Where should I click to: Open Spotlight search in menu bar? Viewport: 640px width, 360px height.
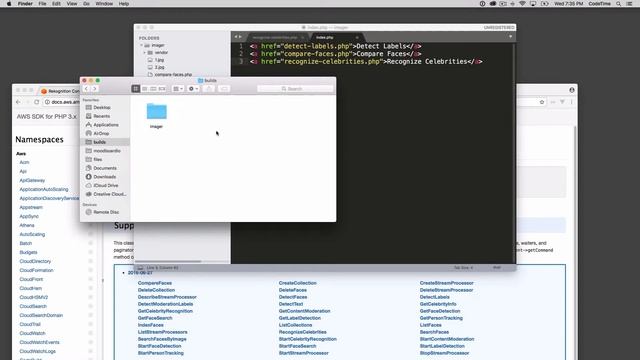pyautogui.click(x=619, y=4)
